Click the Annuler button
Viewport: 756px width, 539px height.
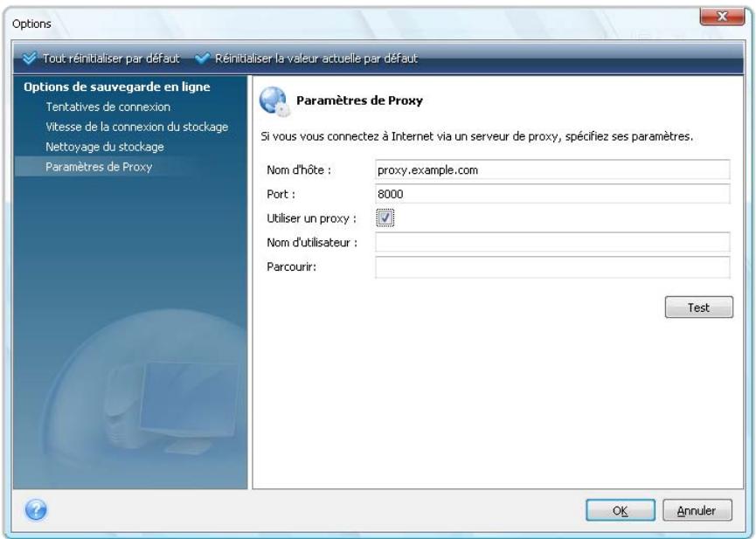click(x=697, y=510)
